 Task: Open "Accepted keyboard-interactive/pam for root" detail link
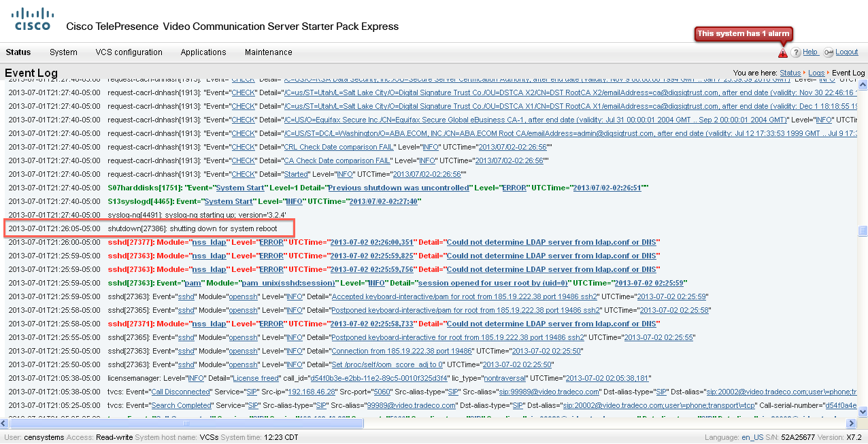(x=465, y=296)
